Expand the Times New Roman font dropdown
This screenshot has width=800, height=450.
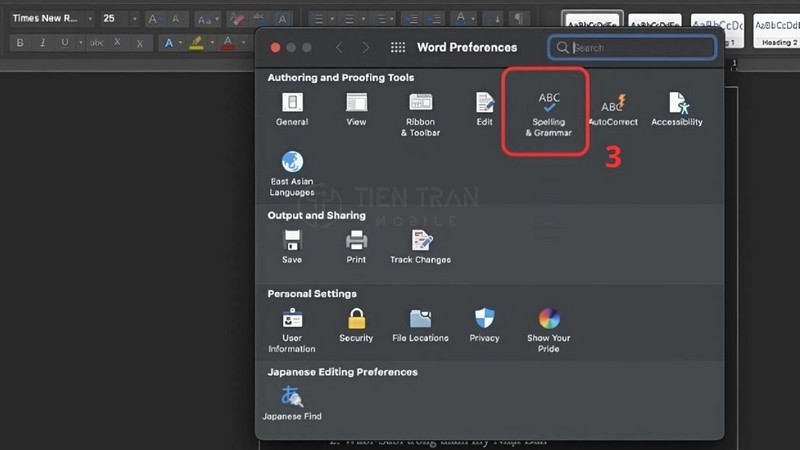point(89,19)
